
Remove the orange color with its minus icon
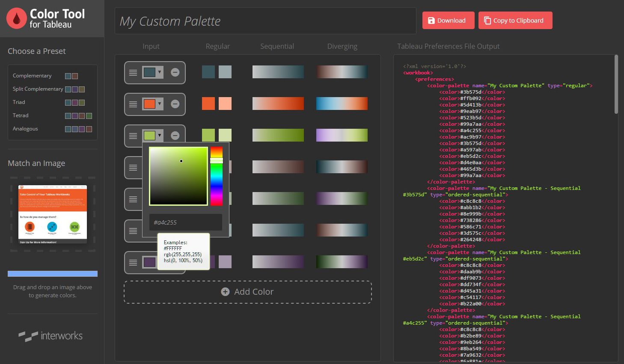pyautogui.click(x=175, y=104)
